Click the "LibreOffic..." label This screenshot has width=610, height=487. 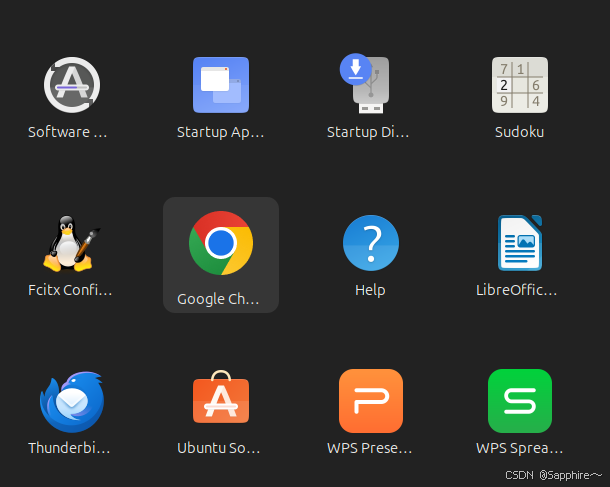pos(517,290)
